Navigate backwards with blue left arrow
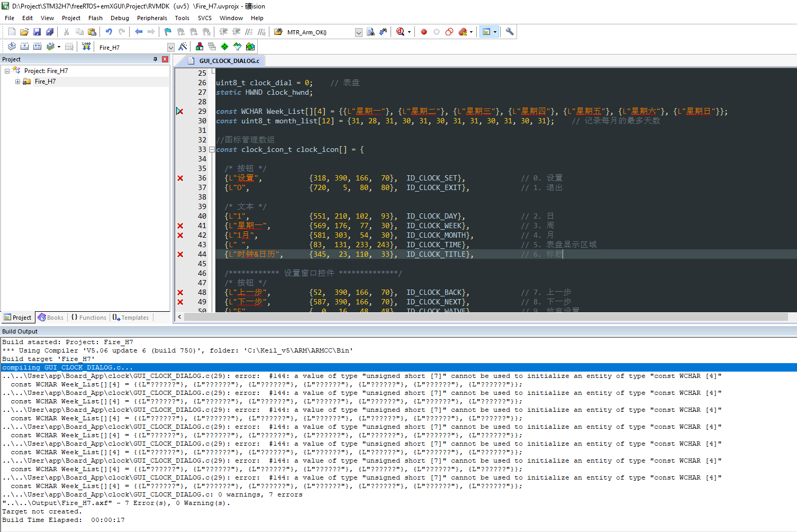The image size is (797, 532). [139, 32]
